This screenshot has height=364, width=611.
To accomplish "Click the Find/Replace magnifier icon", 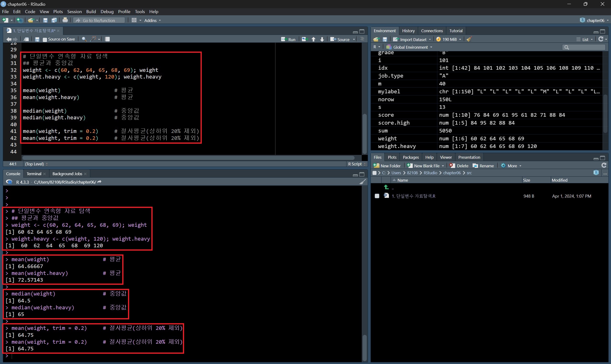I will click(x=84, y=39).
